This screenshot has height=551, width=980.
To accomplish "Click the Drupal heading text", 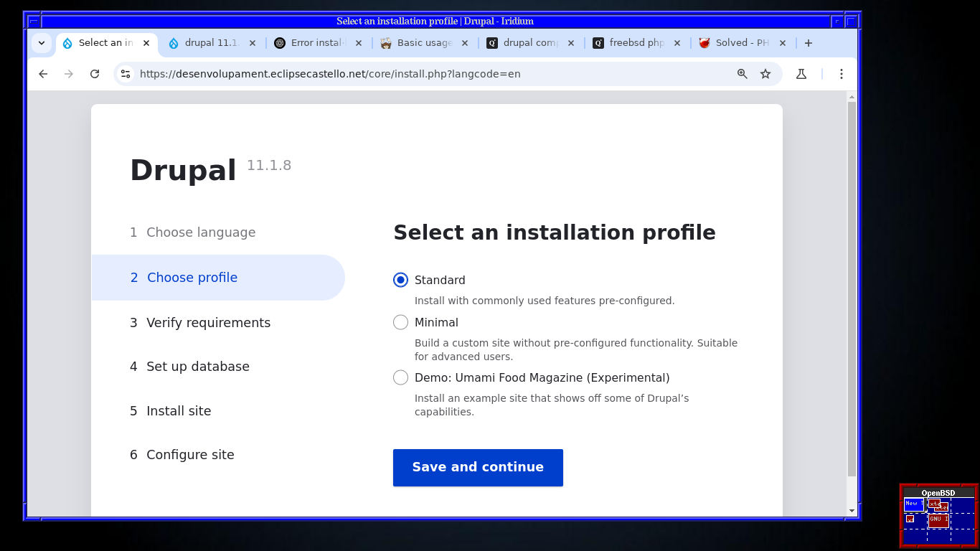I will point(183,171).
